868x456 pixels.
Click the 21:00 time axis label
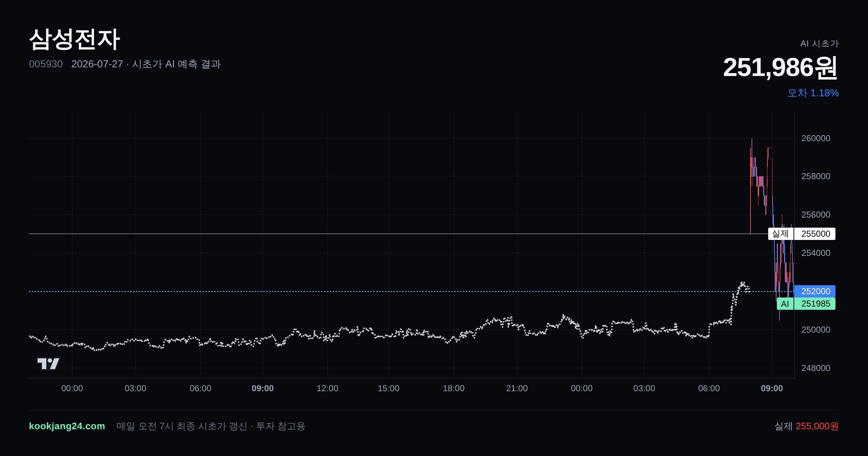pyautogui.click(x=517, y=388)
